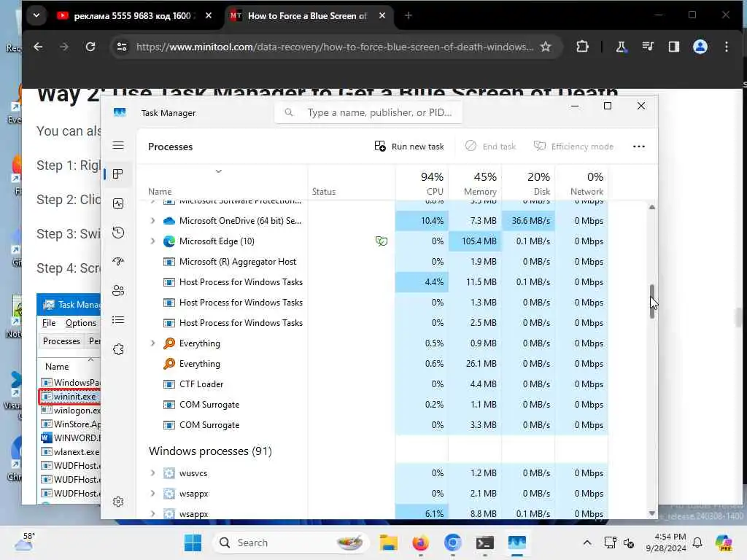
Task: Click the Task Manager search magnifier icon
Action: pos(289,112)
